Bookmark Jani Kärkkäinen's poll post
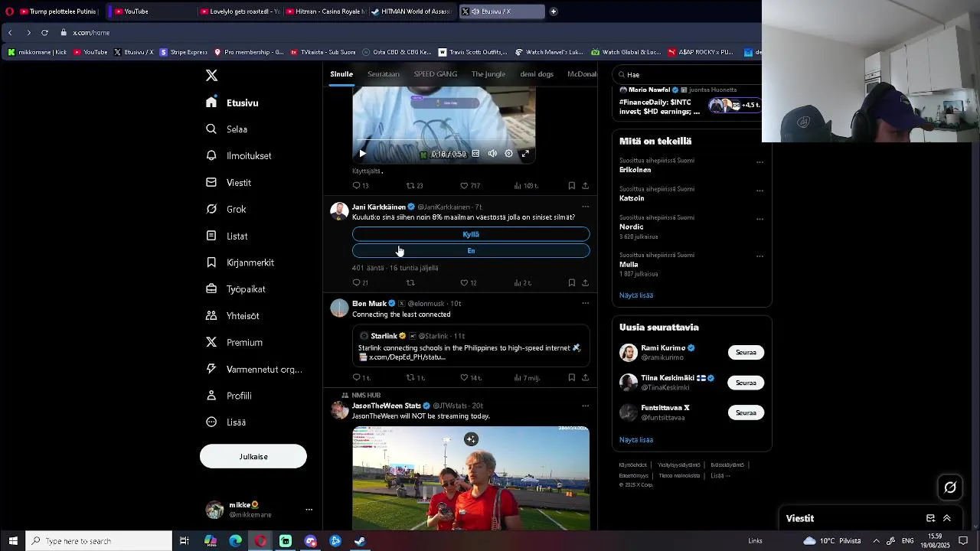 pos(571,282)
